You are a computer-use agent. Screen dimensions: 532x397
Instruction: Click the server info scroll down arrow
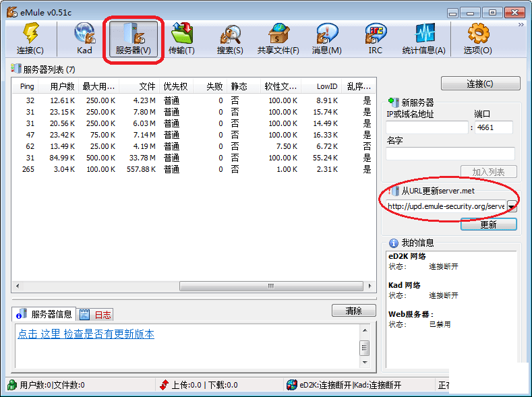point(365,363)
